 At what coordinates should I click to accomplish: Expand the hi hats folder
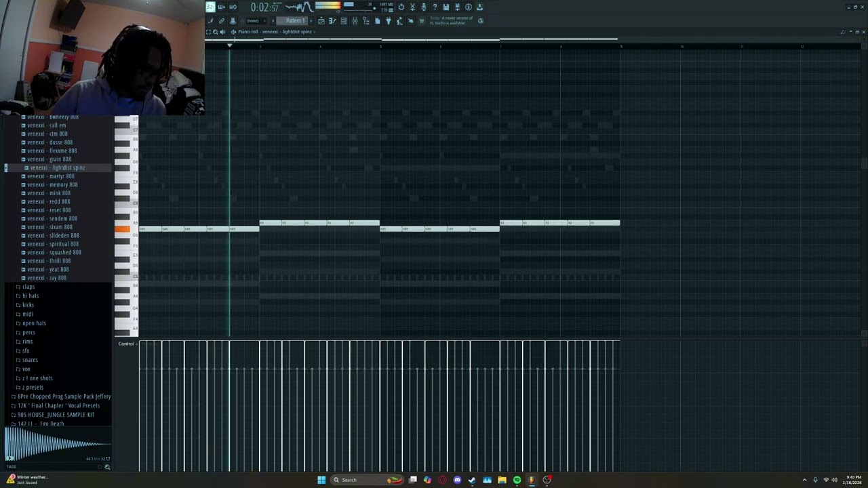click(x=30, y=296)
